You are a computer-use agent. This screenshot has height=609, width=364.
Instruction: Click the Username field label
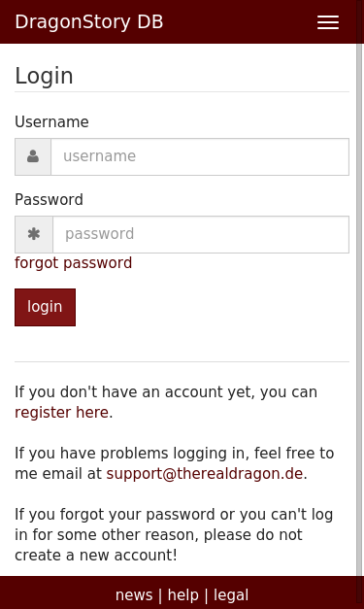click(x=51, y=122)
